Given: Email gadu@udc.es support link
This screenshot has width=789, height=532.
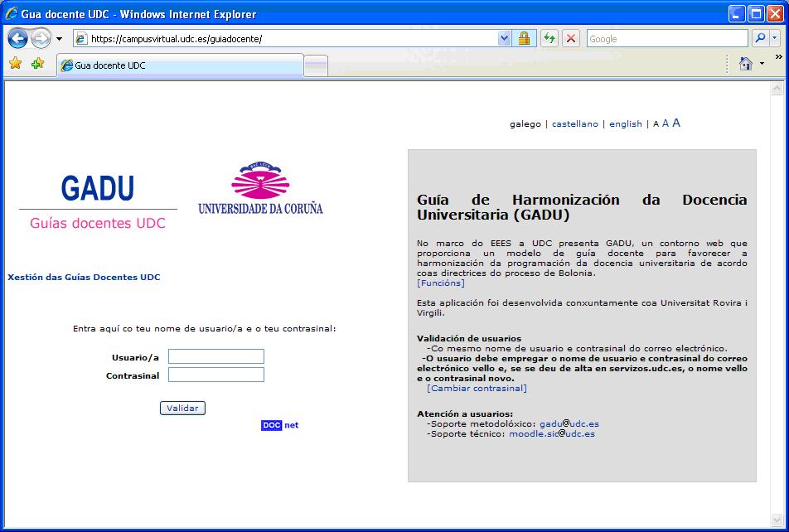Looking at the screenshot, I should [x=569, y=423].
